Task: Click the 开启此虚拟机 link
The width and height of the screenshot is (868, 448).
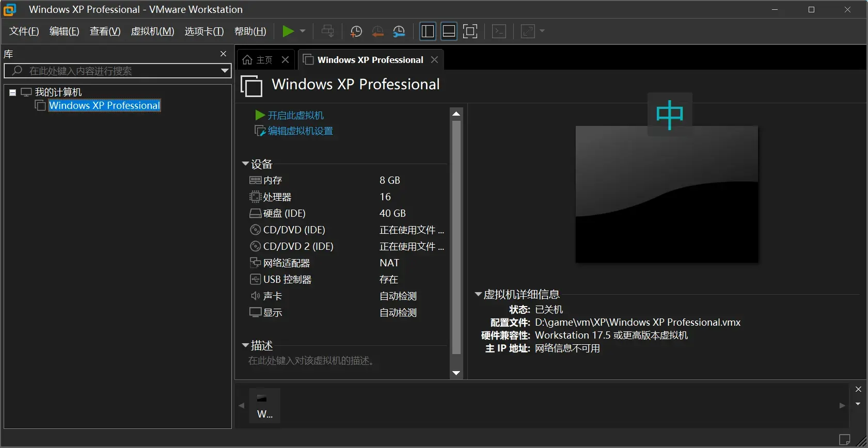Action: pos(296,115)
